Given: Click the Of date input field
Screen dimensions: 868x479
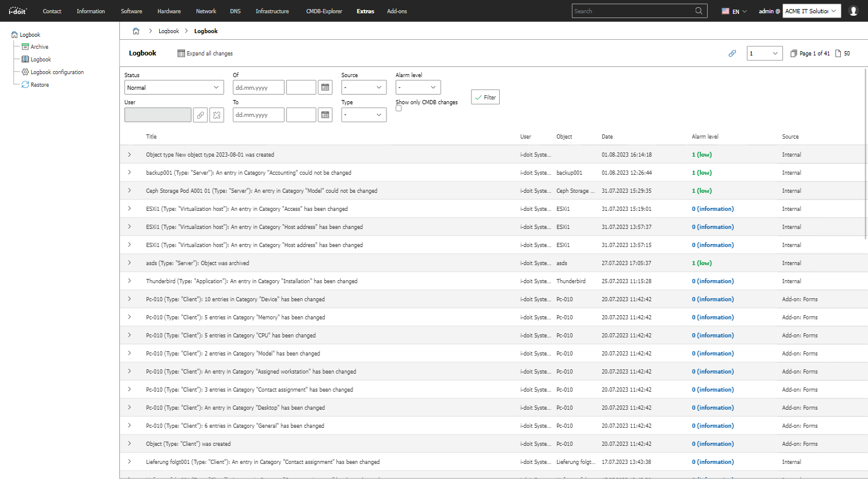Looking at the screenshot, I should coord(259,87).
